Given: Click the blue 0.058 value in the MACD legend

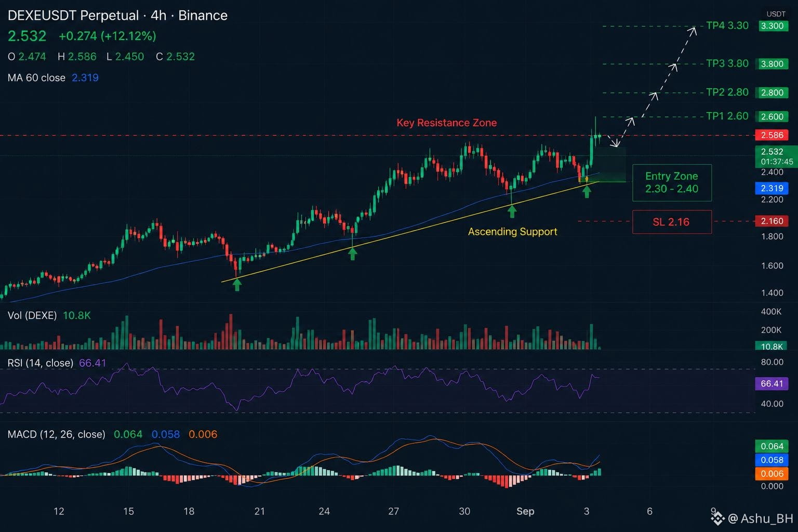Looking at the screenshot, I should [166, 434].
